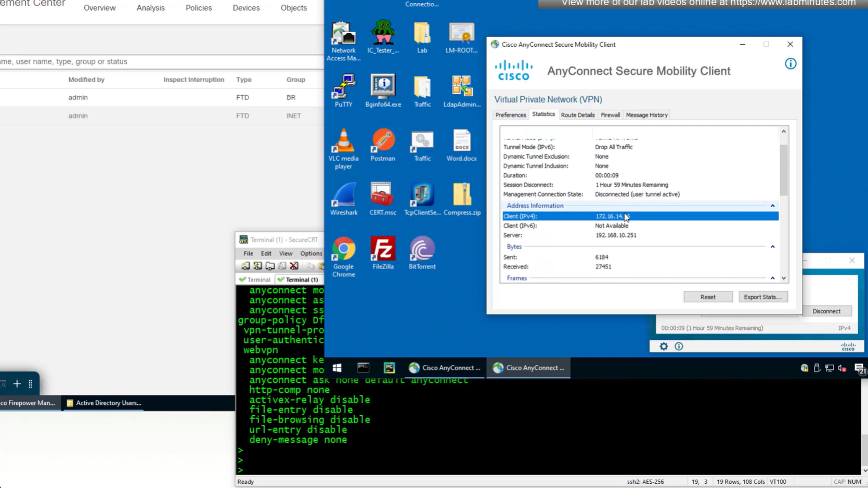
Task: Click the Export Stats button
Action: point(762,297)
